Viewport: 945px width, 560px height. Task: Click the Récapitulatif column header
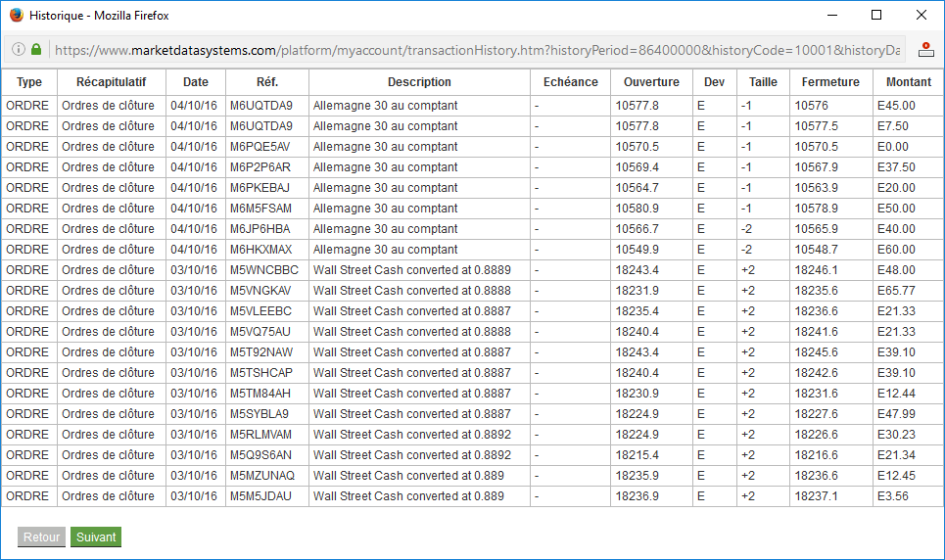coord(112,82)
